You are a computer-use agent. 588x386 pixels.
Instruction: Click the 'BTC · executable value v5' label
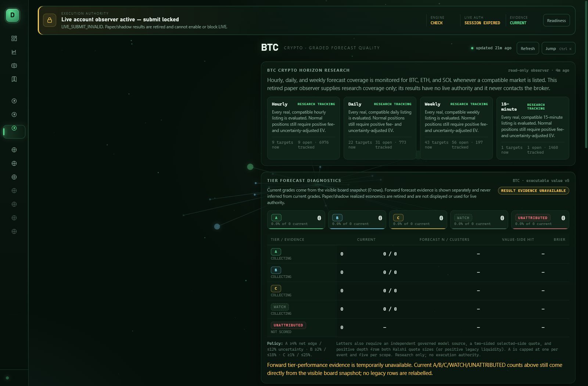click(x=541, y=181)
